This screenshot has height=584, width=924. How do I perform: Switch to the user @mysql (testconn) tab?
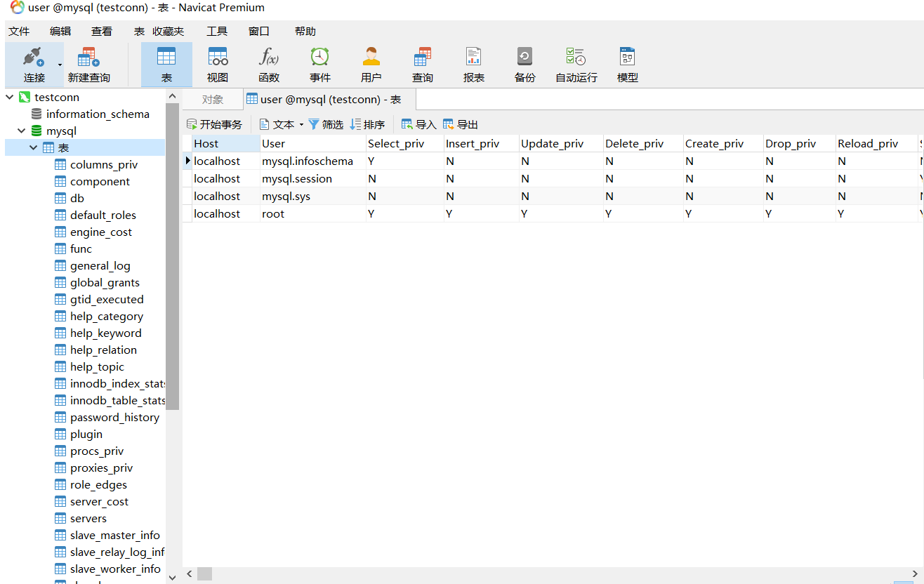[329, 99]
